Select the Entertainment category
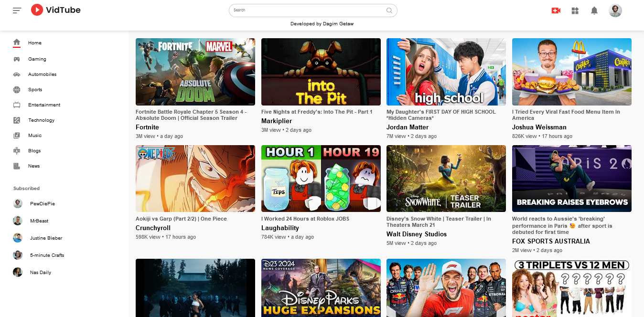The width and height of the screenshot is (644, 317). [44, 105]
